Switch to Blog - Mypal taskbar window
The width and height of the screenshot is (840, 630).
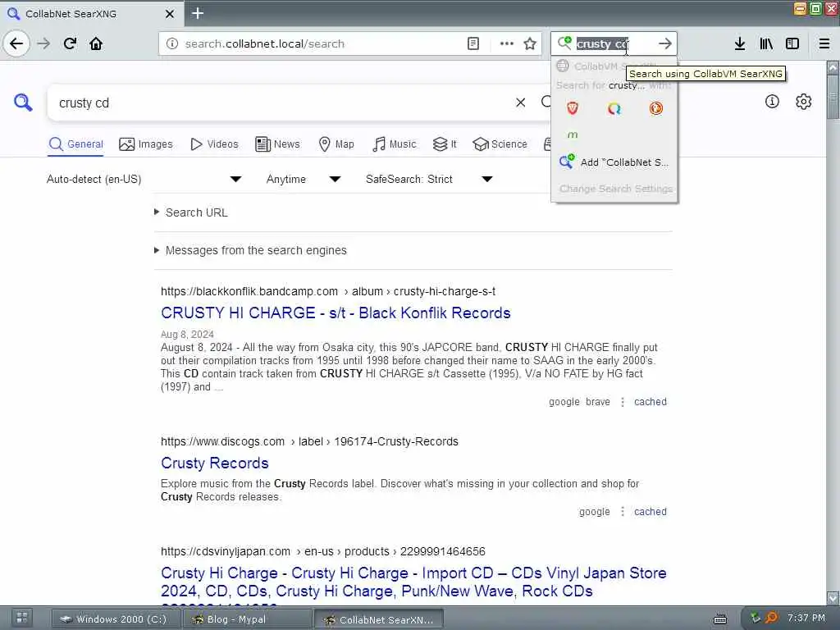pos(248,619)
